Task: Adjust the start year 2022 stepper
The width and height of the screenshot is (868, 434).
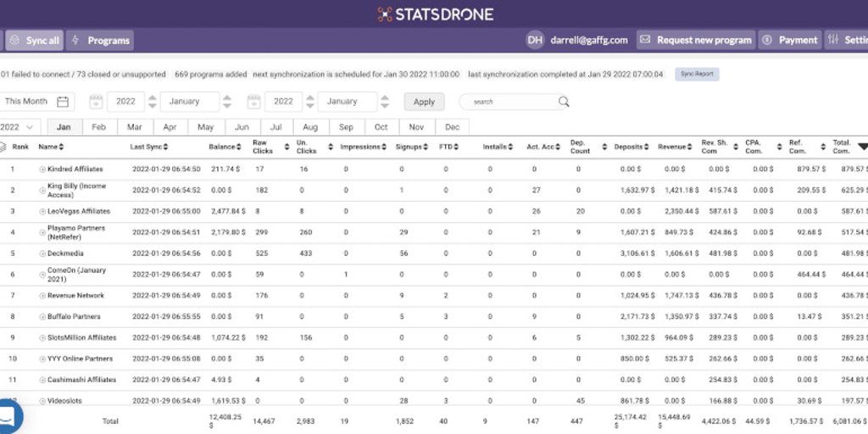Action: (153, 102)
